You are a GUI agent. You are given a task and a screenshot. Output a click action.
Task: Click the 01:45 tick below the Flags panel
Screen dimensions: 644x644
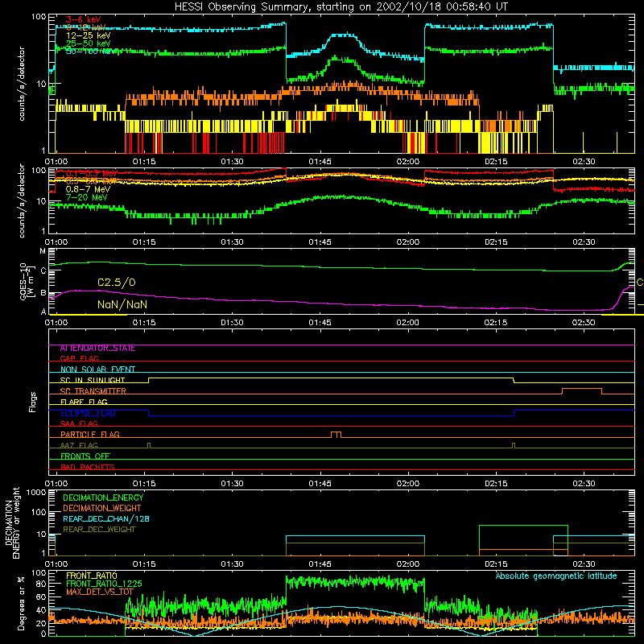pos(320,484)
